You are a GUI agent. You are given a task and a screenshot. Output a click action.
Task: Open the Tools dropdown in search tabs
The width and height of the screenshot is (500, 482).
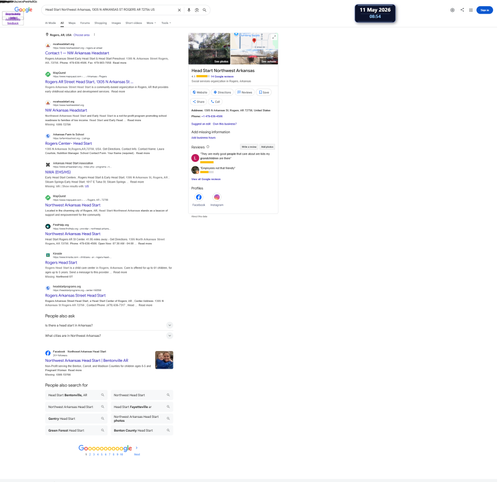pyautogui.click(x=166, y=23)
